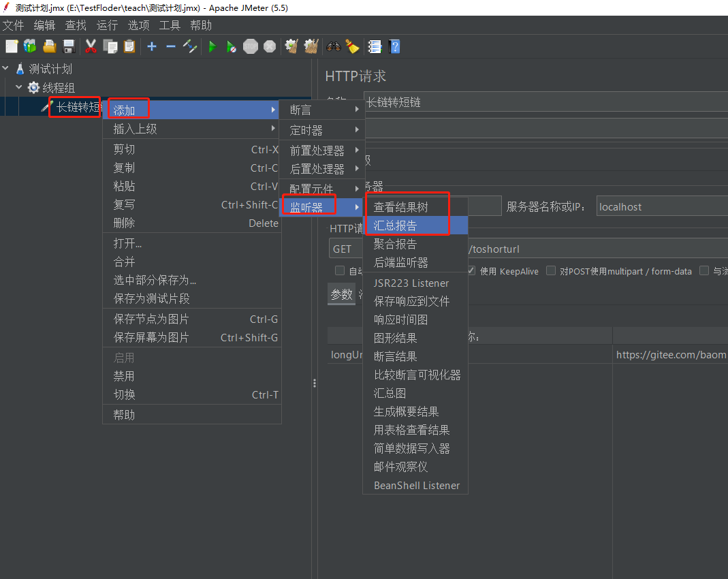Enable 对POST使用multipart / form-data checkbox
This screenshot has height=579, width=728.
click(551, 271)
